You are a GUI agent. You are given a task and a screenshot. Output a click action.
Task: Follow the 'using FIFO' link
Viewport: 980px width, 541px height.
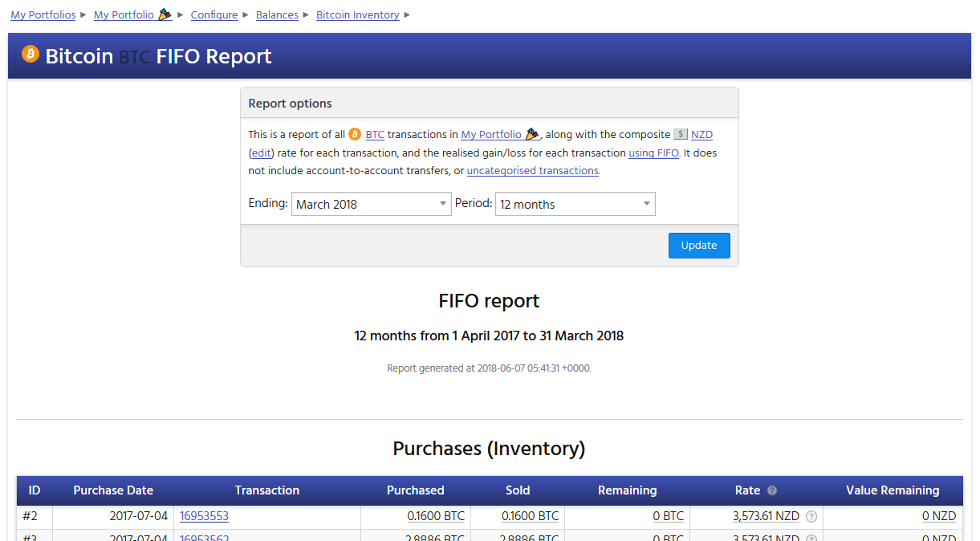click(653, 153)
